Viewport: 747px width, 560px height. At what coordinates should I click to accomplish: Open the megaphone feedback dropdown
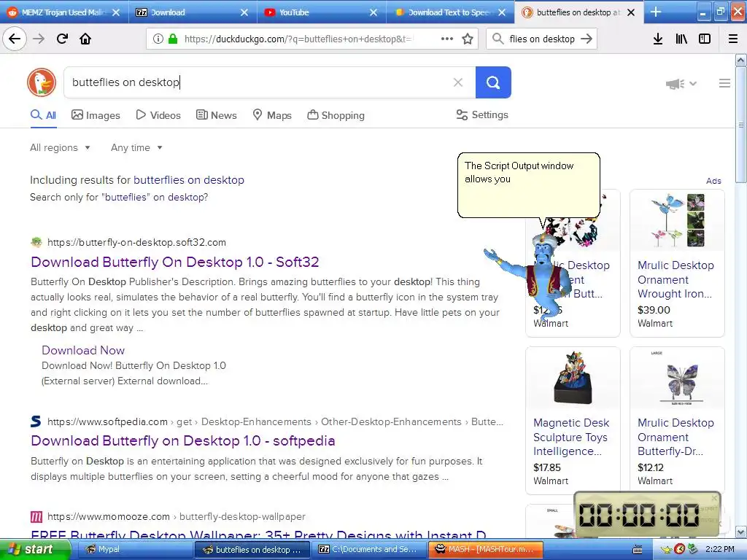pos(681,84)
